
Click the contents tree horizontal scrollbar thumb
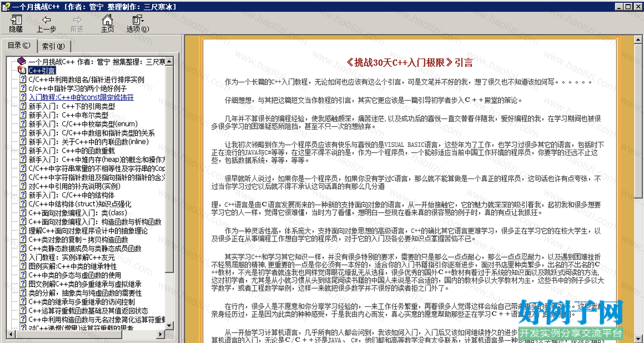click(69, 334)
